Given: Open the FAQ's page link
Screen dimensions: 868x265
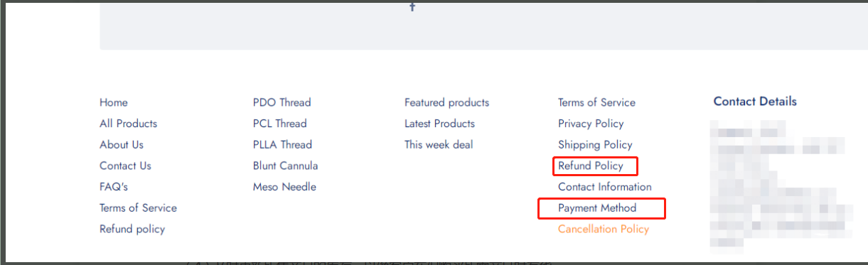Looking at the screenshot, I should (x=114, y=187).
